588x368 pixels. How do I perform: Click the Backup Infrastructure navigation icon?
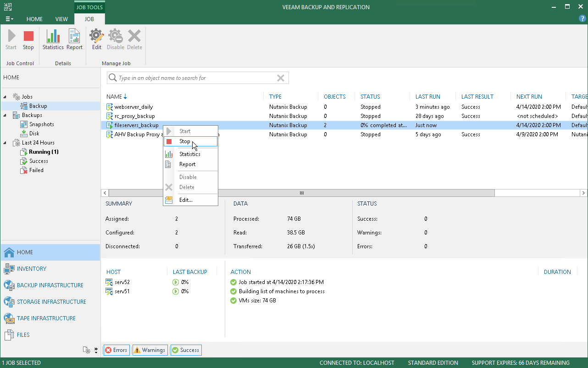(9, 285)
